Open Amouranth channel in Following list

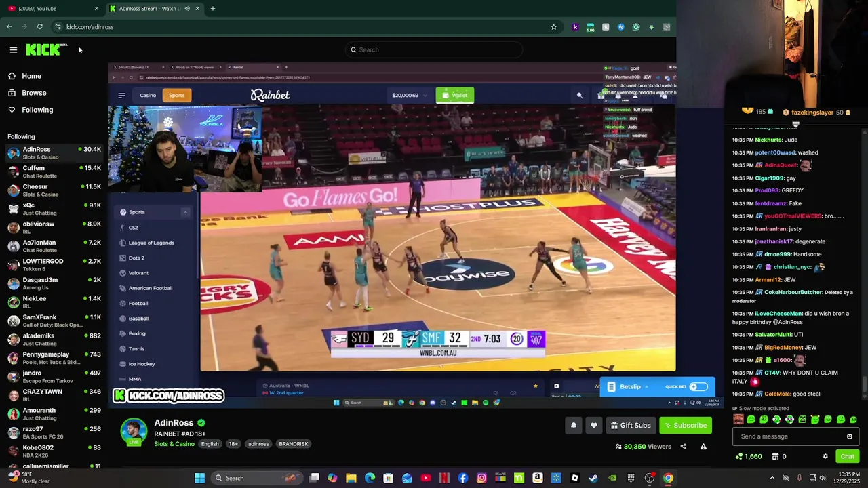[x=54, y=414]
